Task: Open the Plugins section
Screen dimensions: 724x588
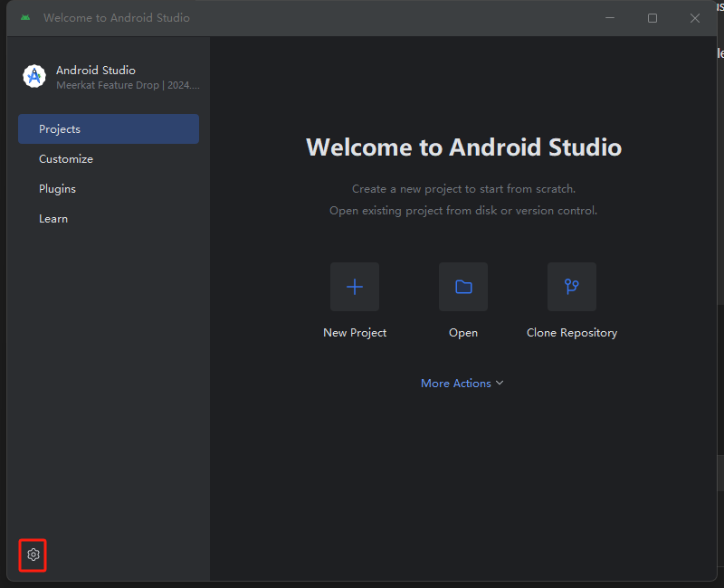Action: click(x=57, y=189)
